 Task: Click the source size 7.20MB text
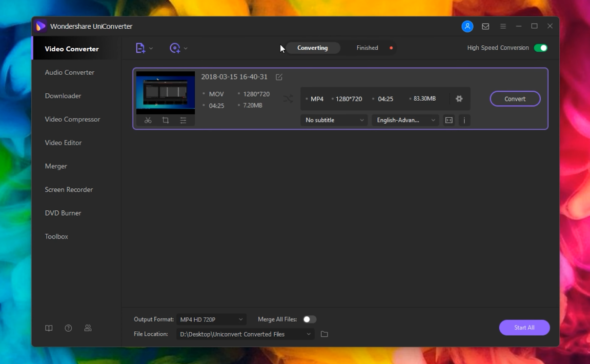pyautogui.click(x=252, y=105)
